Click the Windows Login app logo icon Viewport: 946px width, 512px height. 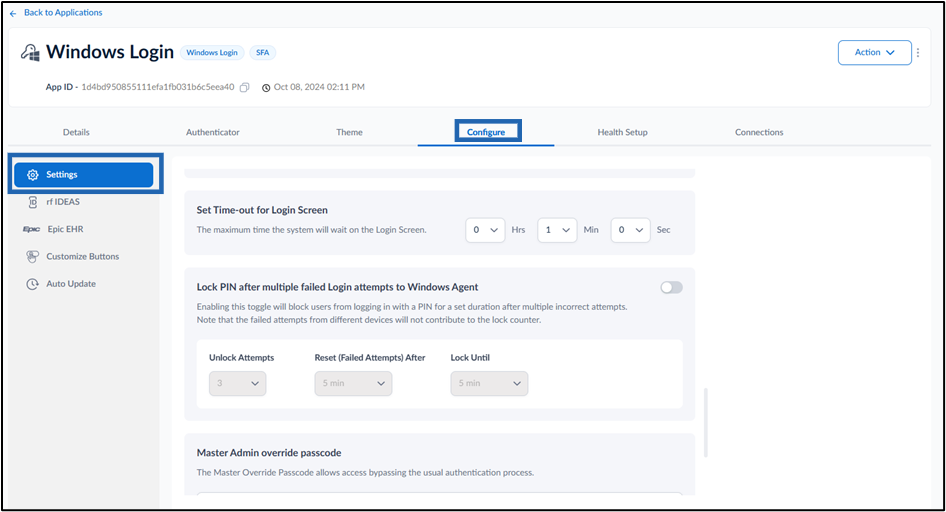(30, 52)
